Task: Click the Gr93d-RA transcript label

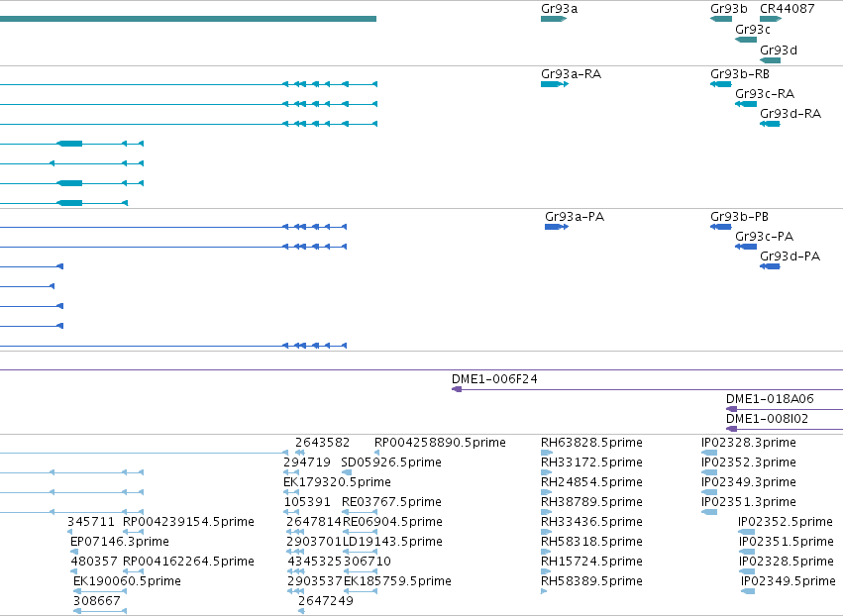Action: [790, 114]
